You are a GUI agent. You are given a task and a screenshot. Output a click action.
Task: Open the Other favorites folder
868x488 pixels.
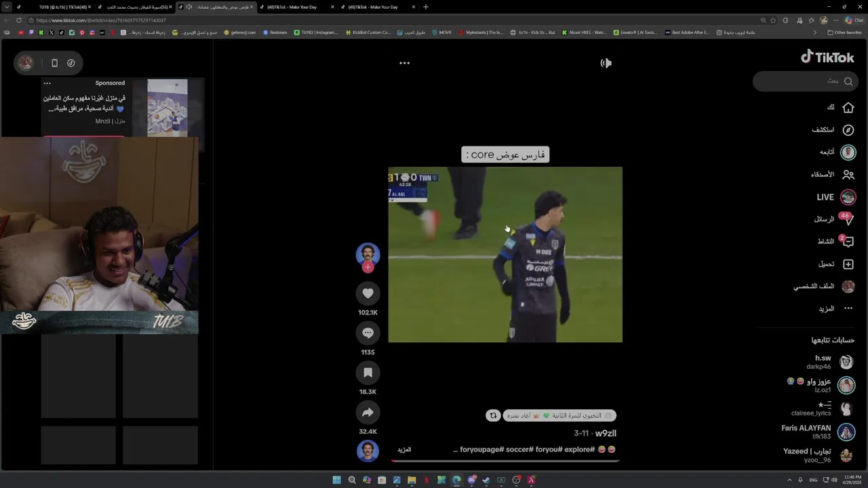coord(845,33)
